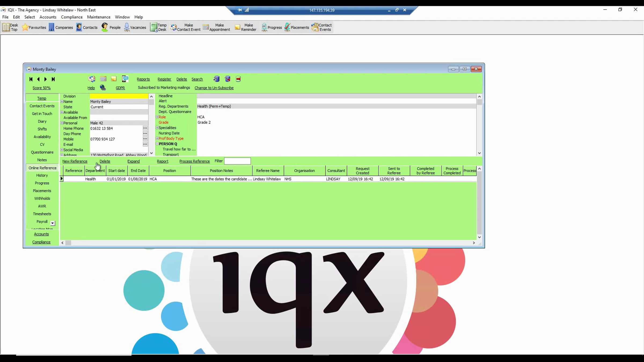The width and height of the screenshot is (644, 362).
Task: Click the dropdown arrow beside Payroll tab
Action: click(x=53, y=223)
